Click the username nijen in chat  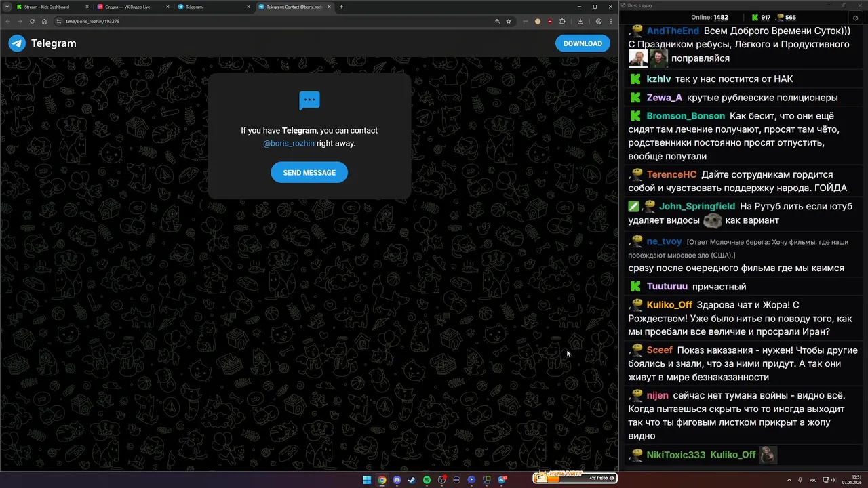click(658, 395)
